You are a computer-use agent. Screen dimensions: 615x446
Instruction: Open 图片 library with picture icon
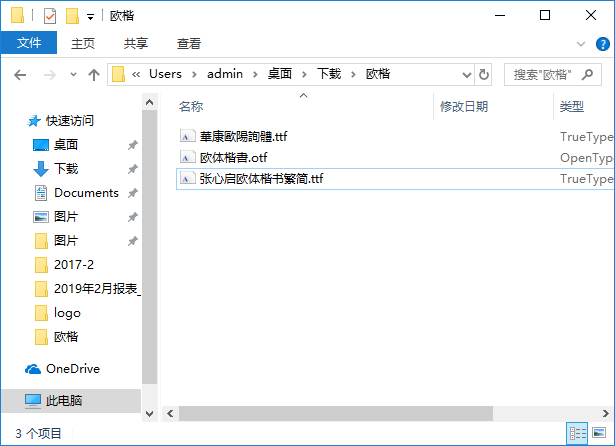66,217
